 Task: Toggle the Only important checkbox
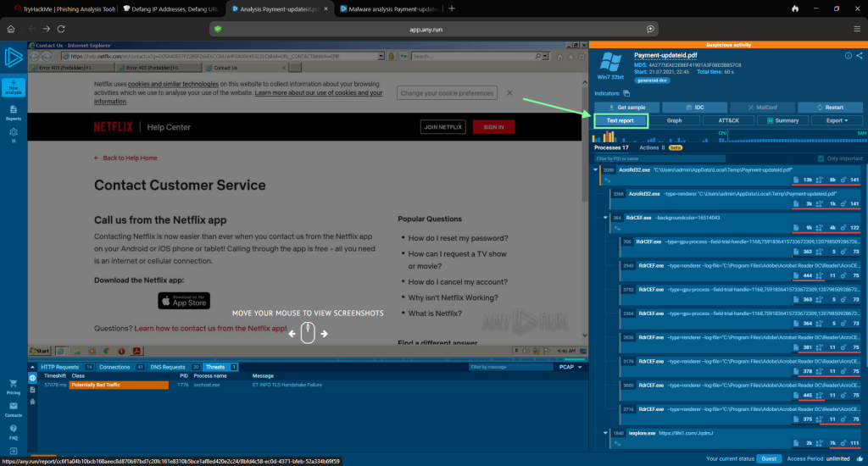(x=820, y=158)
